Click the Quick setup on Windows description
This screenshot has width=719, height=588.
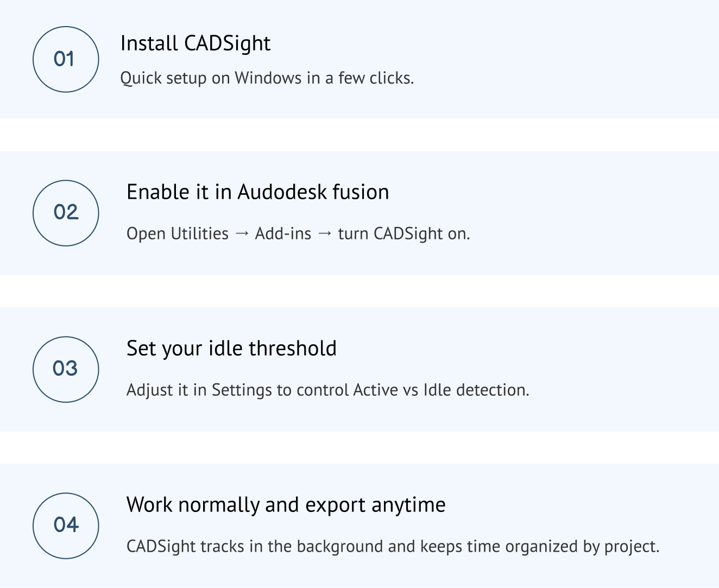267,78
